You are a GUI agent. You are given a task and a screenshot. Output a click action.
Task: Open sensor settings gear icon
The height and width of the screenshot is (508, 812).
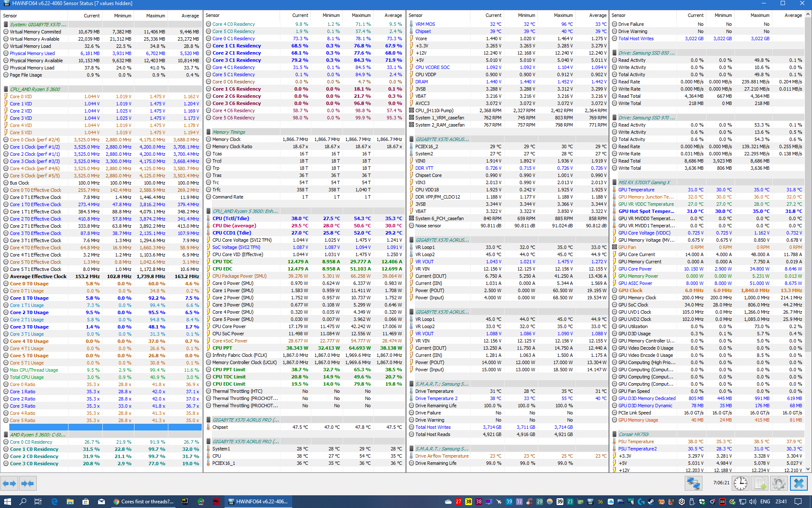click(779, 483)
